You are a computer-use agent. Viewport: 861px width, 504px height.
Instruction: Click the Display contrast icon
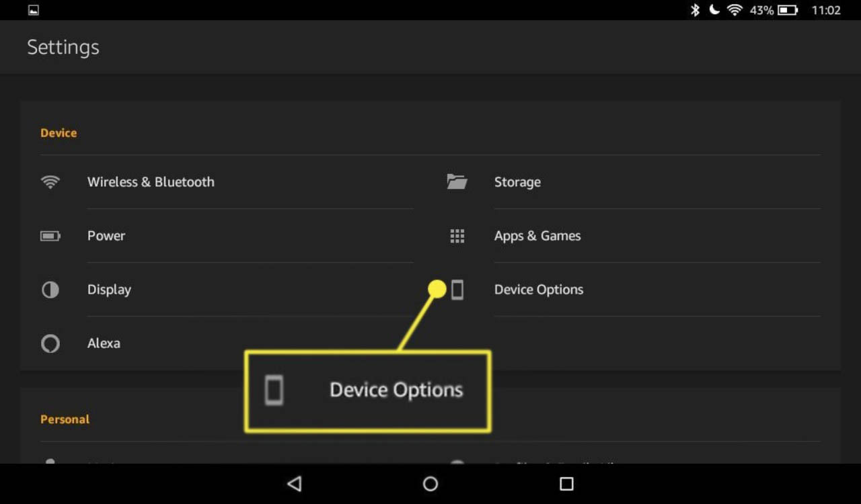pos(50,290)
